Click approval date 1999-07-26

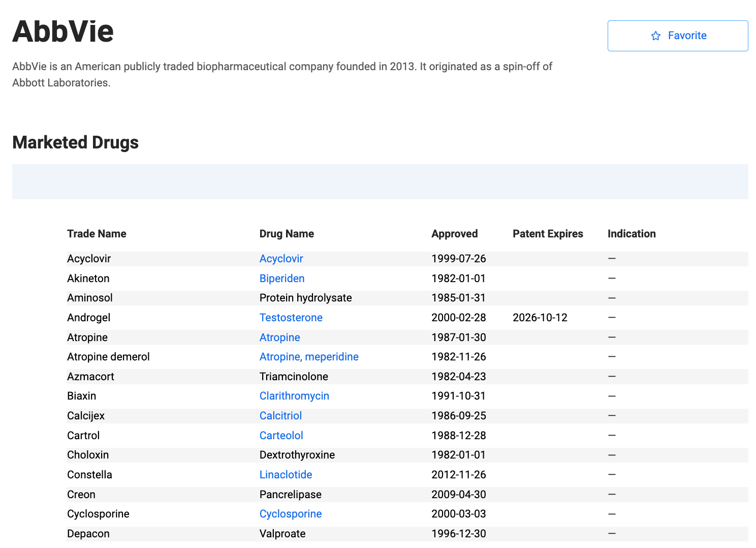pyautogui.click(x=458, y=259)
